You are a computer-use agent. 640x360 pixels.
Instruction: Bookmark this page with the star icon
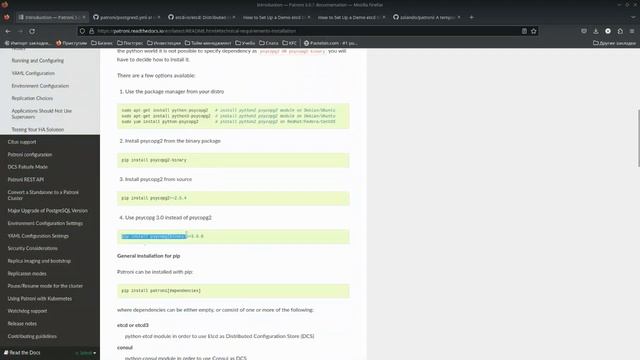tap(533, 31)
